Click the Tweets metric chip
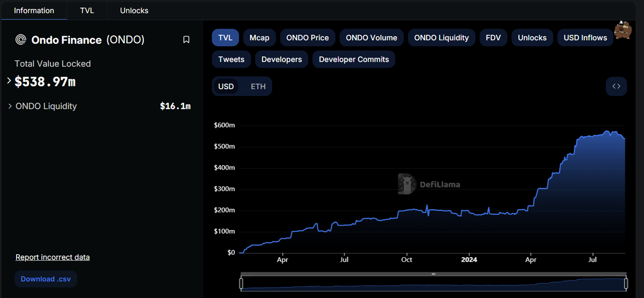 coord(231,59)
